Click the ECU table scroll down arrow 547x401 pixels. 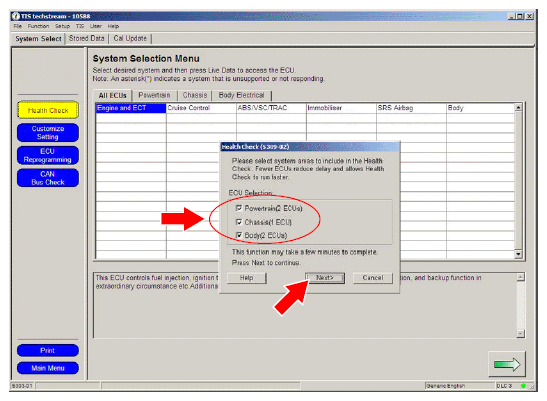[x=518, y=254]
